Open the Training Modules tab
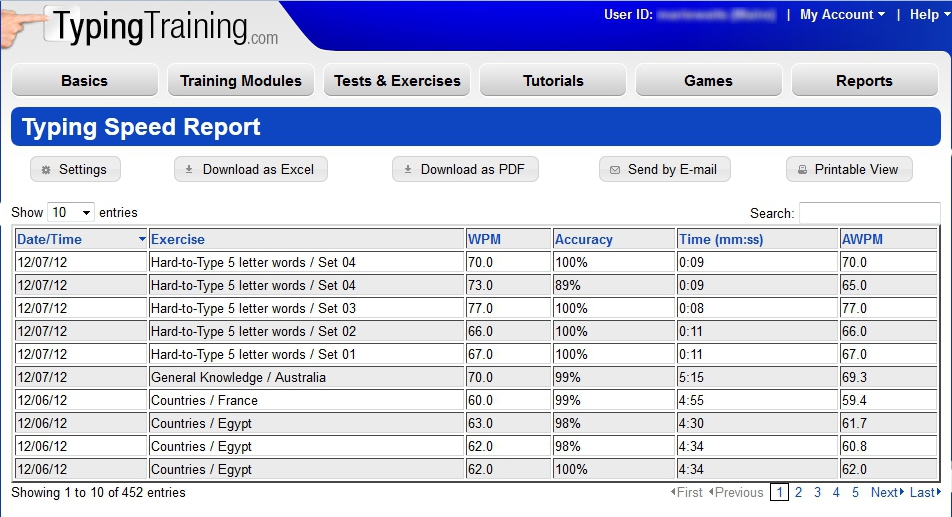The image size is (952, 517). click(240, 81)
